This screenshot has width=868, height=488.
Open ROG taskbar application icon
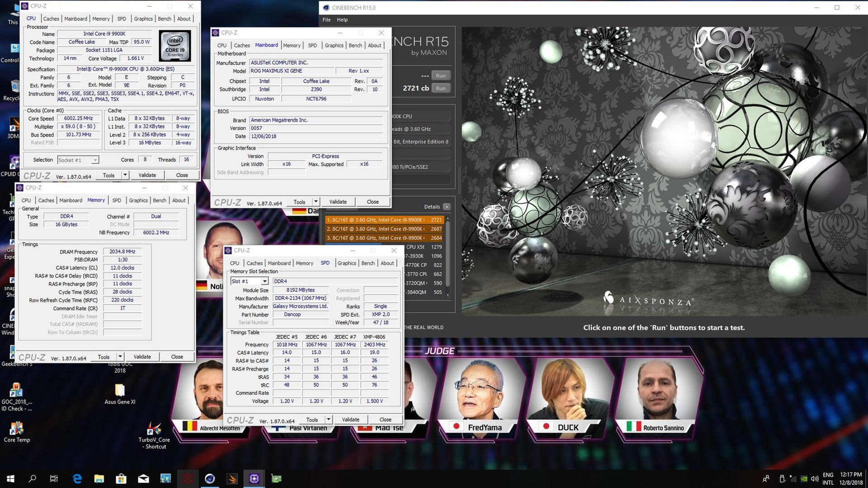188,479
